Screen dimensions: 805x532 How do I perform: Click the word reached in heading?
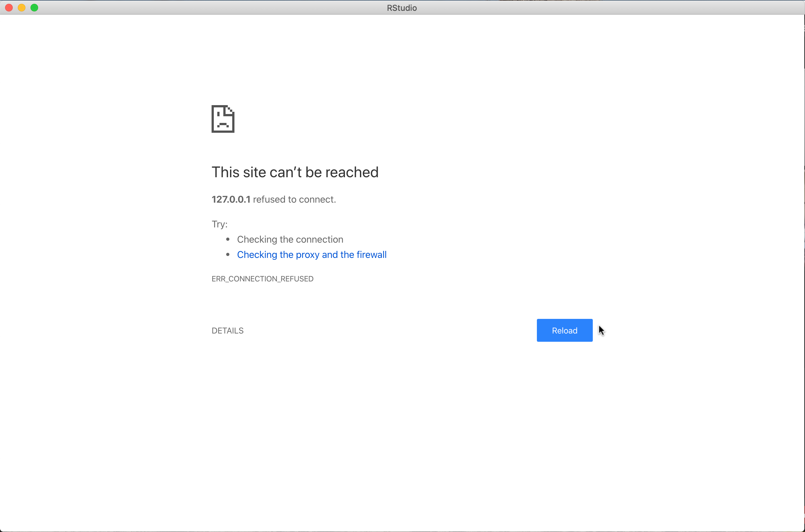[352, 172]
